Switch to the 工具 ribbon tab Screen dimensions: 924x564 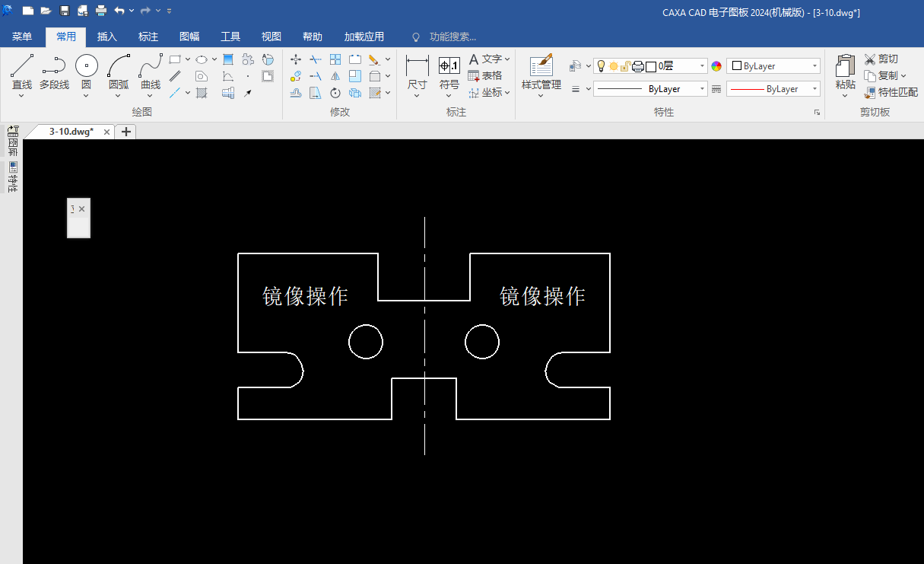[230, 37]
